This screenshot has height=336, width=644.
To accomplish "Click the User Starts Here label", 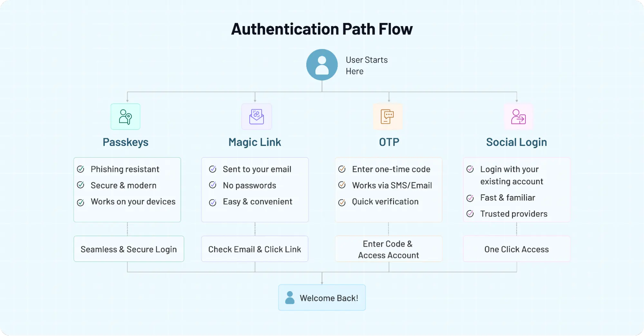I will [x=367, y=65].
